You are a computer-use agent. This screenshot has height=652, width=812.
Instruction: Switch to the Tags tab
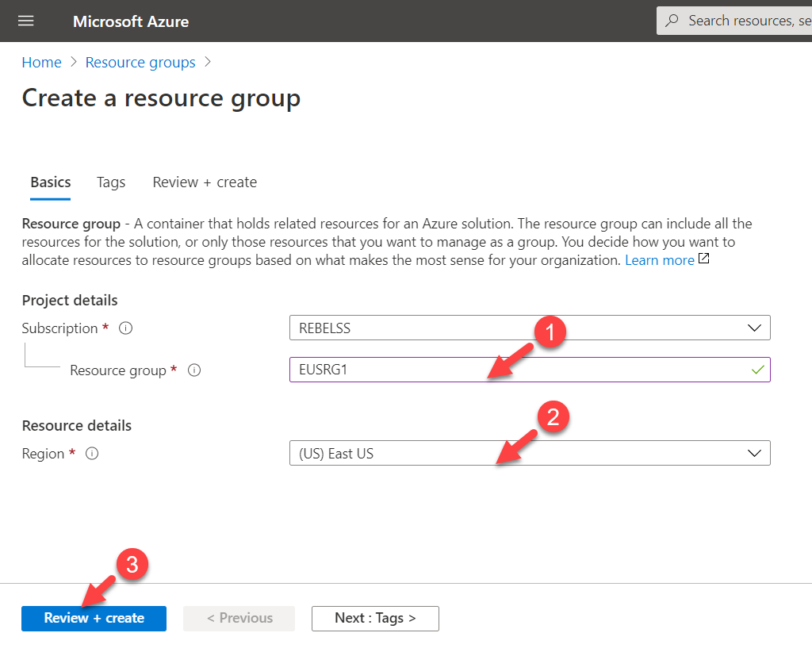point(111,182)
